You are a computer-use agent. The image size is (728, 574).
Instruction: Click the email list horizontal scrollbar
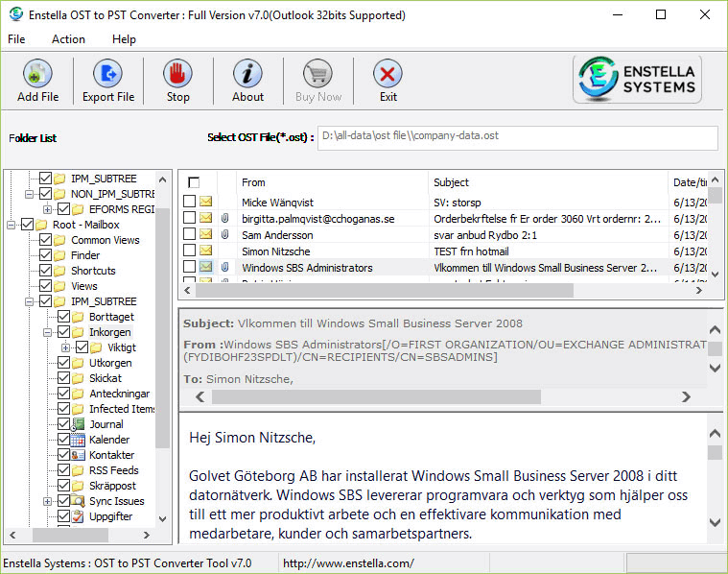coord(384,290)
